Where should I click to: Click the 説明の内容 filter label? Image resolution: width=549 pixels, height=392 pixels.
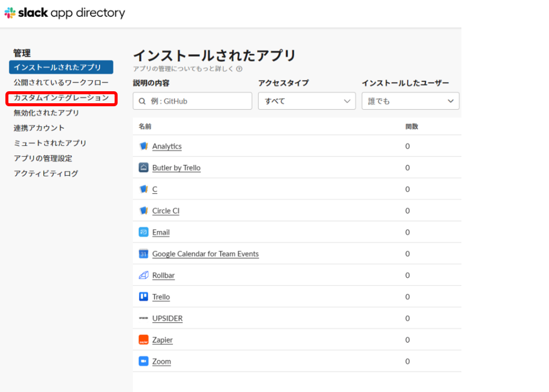[x=151, y=83]
